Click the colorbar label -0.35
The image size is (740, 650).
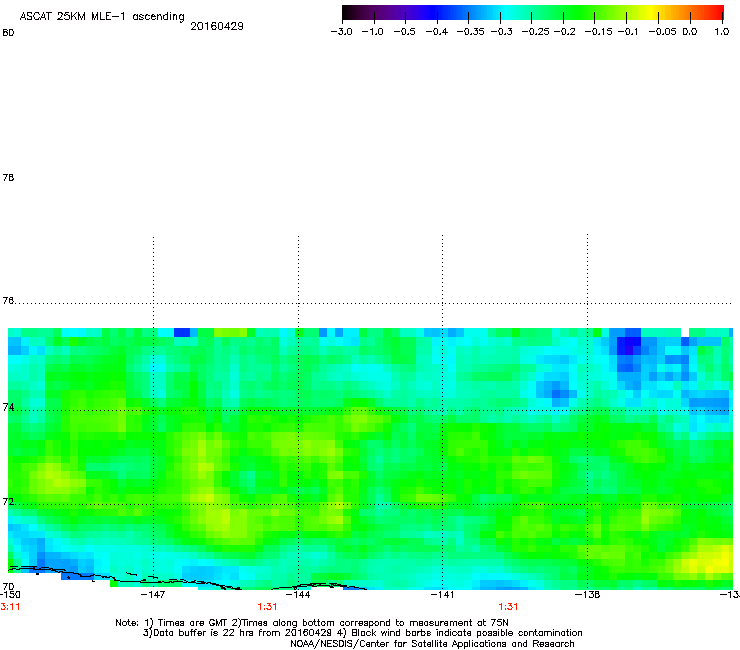(x=471, y=32)
